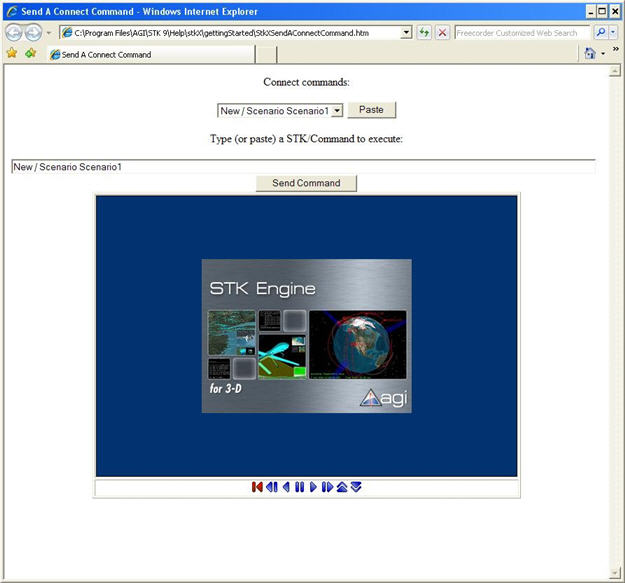Click the Freecorder web search box
625x583 pixels.
[521, 32]
